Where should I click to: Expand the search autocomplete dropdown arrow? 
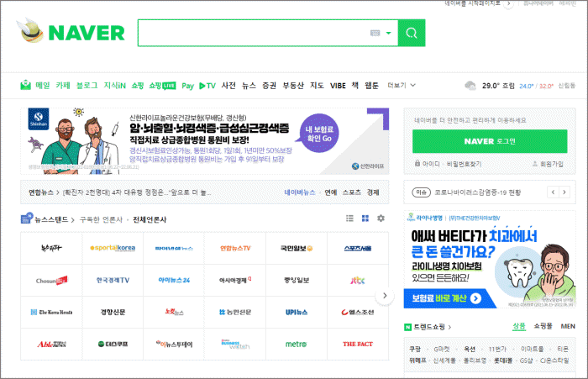click(x=388, y=33)
